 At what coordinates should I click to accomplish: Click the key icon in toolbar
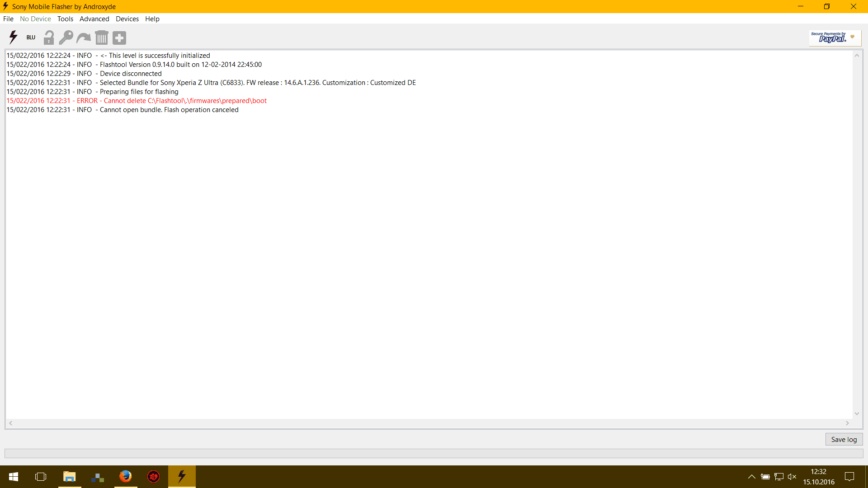[66, 38]
